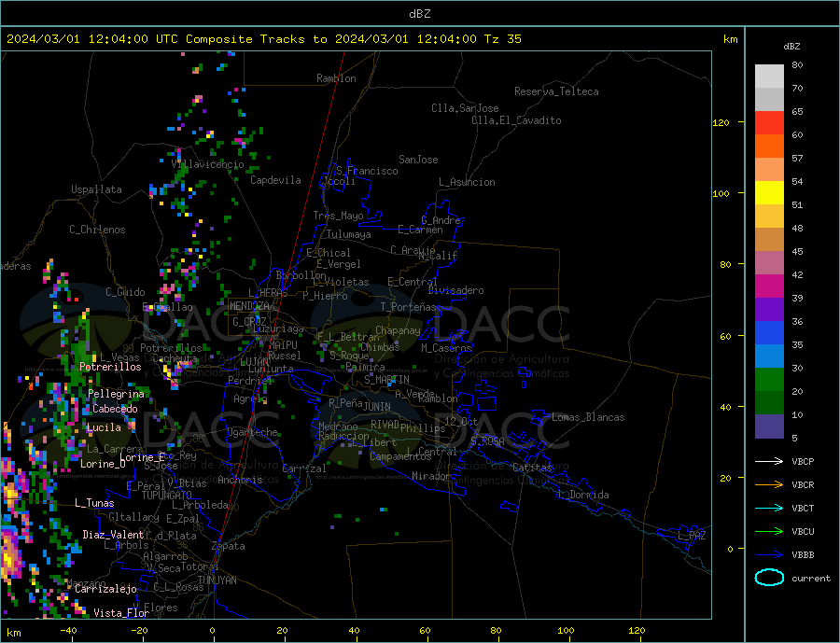Click the Mirador label
Image resolution: width=840 pixels, height=643 pixels.
pos(431,476)
